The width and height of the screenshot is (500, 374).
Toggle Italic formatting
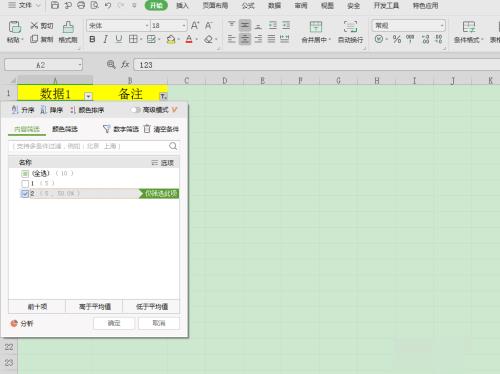point(105,39)
